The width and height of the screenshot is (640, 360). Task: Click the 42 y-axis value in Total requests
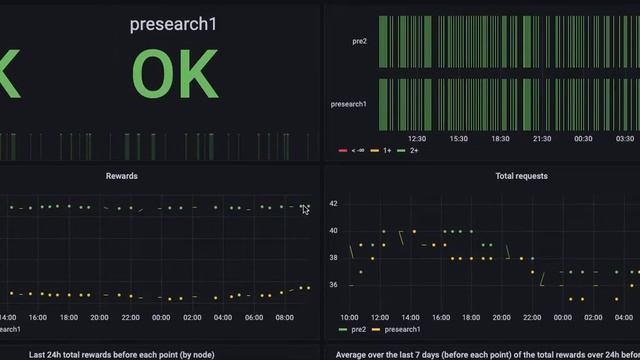[x=333, y=204]
